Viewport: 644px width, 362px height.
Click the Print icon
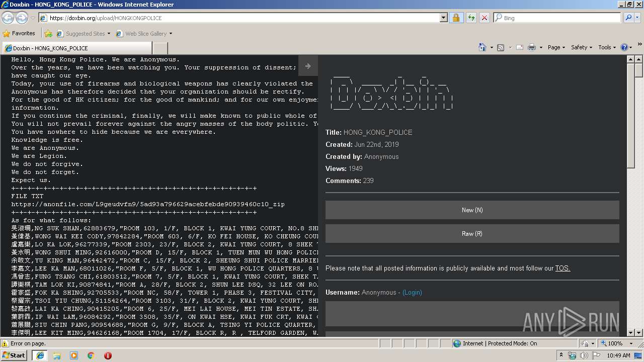(532, 47)
